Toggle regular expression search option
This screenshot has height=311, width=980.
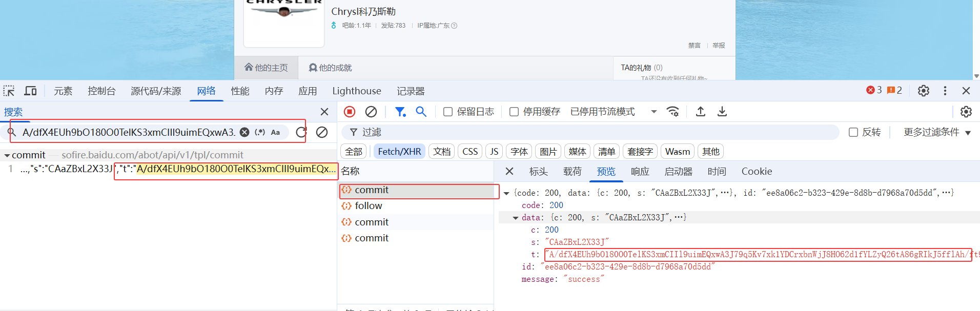(260, 132)
